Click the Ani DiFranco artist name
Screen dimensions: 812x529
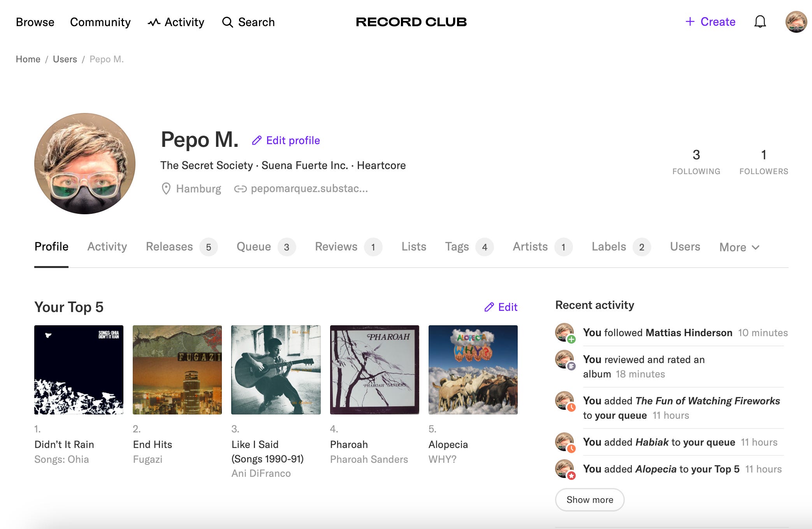click(261, 473)
